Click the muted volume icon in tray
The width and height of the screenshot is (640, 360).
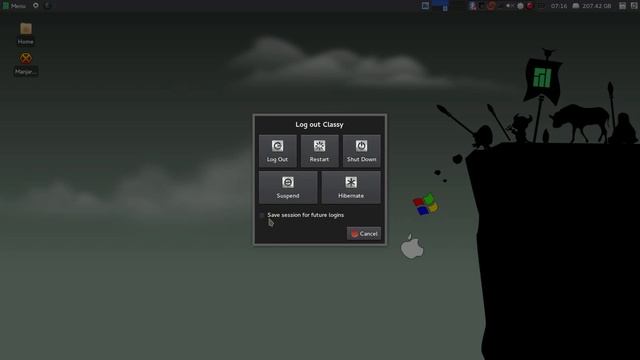[510, 6]
